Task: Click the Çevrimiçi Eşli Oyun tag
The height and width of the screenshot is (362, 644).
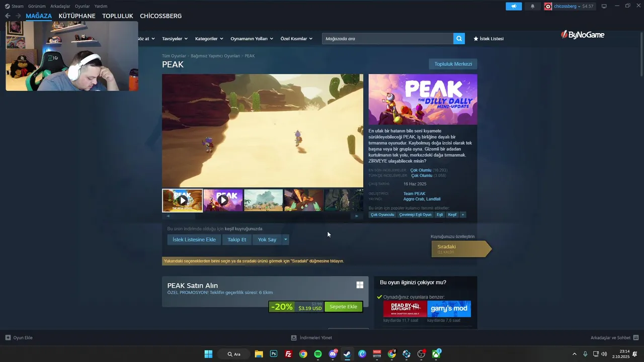Action: coord(416,215)
